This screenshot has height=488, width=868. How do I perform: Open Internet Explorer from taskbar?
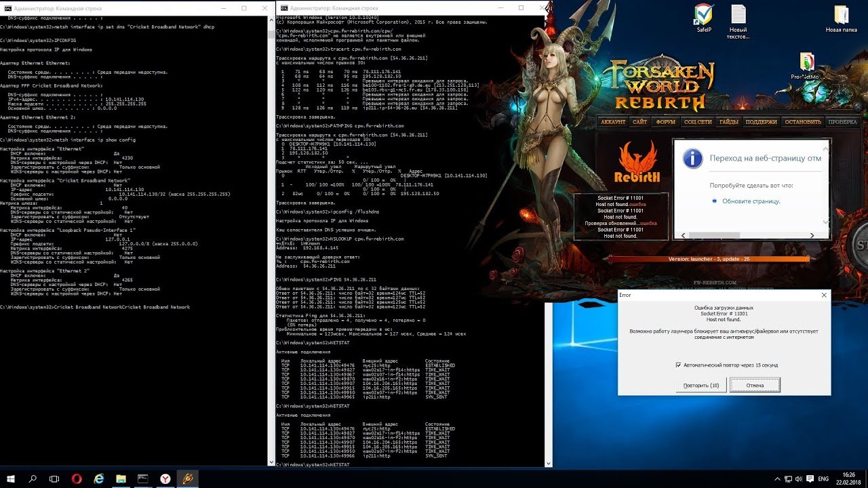pyautogui.click(x=99, y=479)
